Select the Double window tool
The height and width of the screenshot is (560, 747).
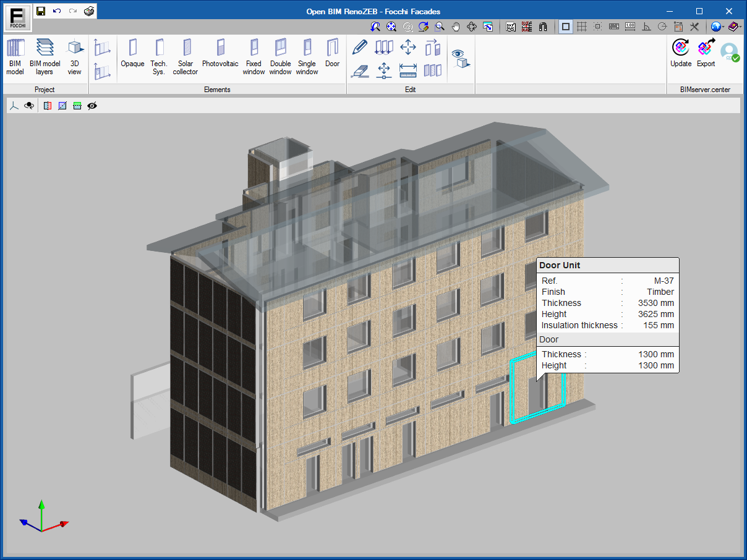(280, 57)
